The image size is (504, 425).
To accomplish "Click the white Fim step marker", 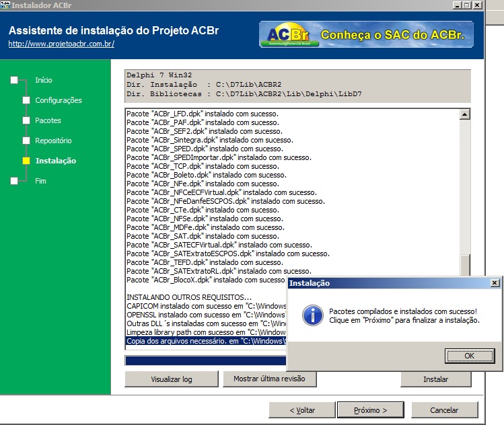I will (x=14, y=181).
